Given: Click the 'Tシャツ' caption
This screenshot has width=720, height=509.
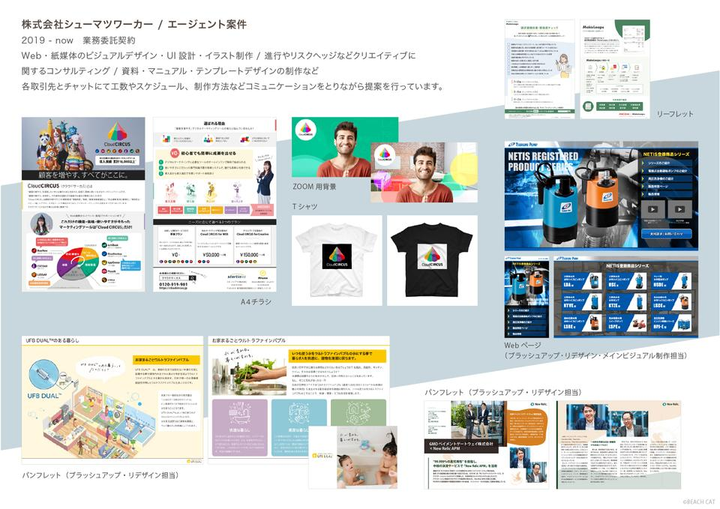Looking at the screenshot, I should (305, 206).
